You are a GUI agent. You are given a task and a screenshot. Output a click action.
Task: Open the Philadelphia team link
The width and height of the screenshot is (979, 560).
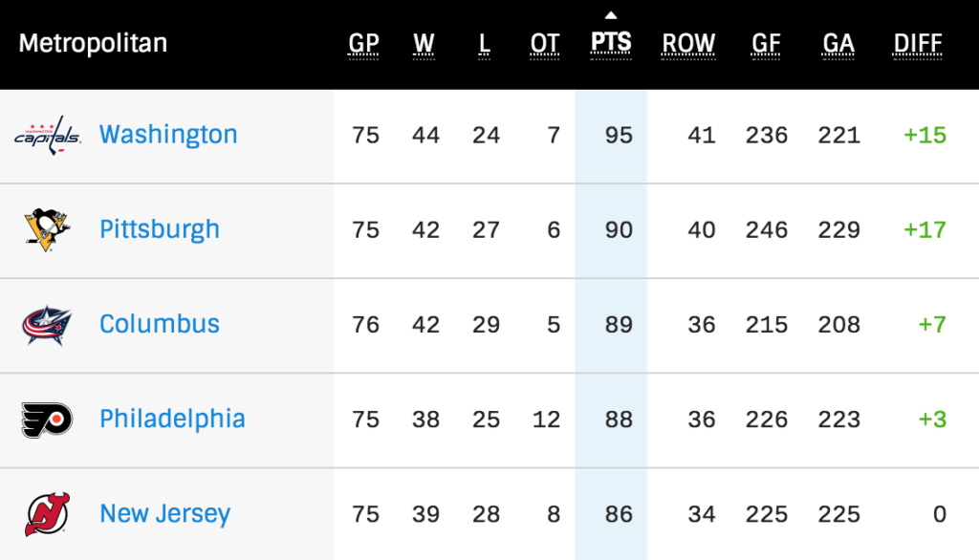pos(172,419)
